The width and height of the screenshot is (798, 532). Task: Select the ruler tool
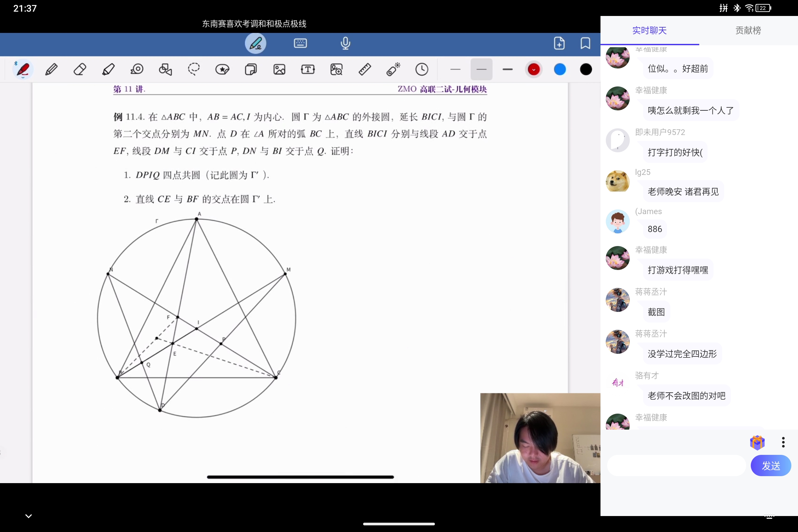click(365, 69)
